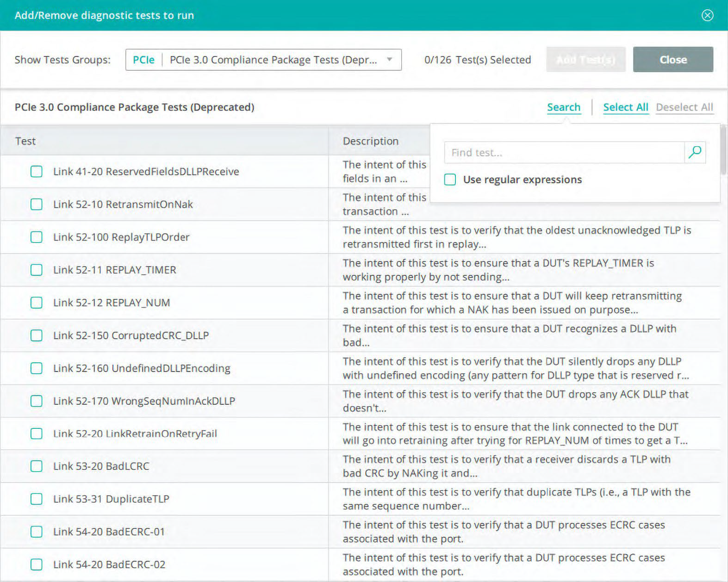Open the PCIe category selector

point(143,60)
